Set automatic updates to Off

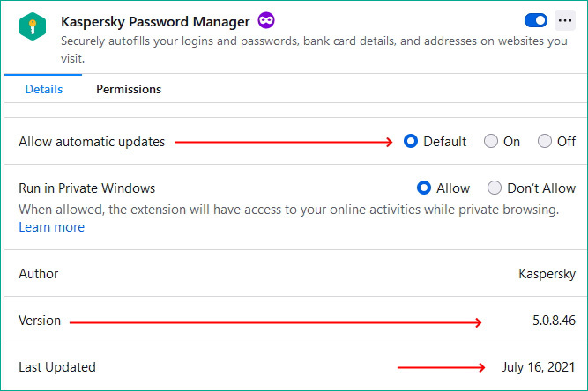pos(545,141)
